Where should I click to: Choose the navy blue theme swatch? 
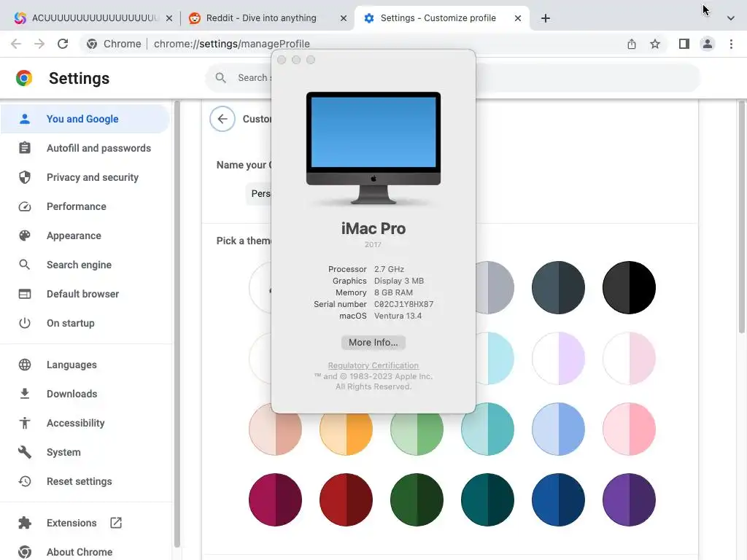point(558,499)
